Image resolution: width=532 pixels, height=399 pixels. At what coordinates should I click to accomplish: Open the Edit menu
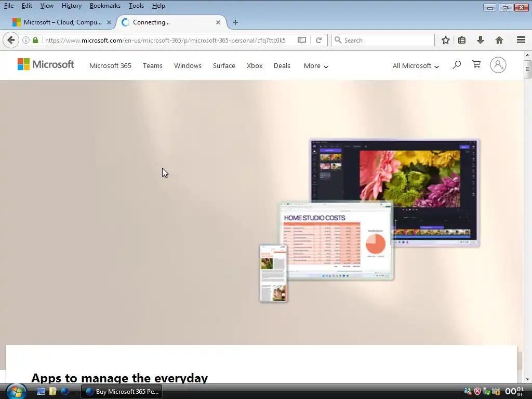[27, 6]
